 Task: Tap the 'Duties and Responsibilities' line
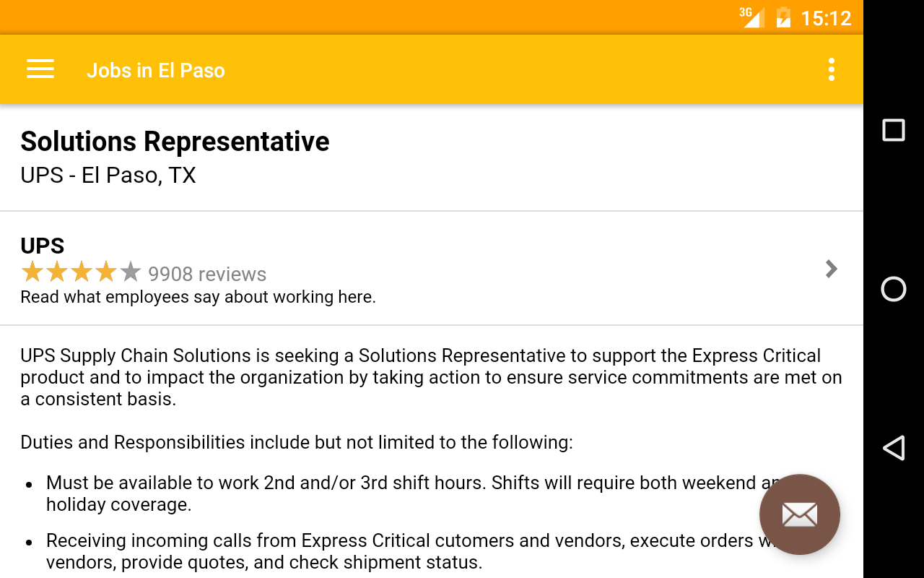296,442
